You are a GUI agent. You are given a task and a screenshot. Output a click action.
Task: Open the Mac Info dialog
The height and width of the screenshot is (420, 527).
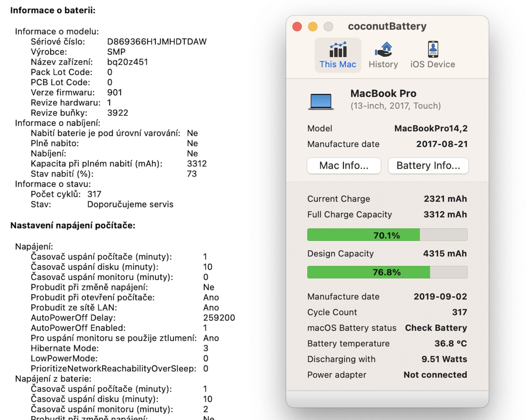pyautogui.click(x=344, y=166)
